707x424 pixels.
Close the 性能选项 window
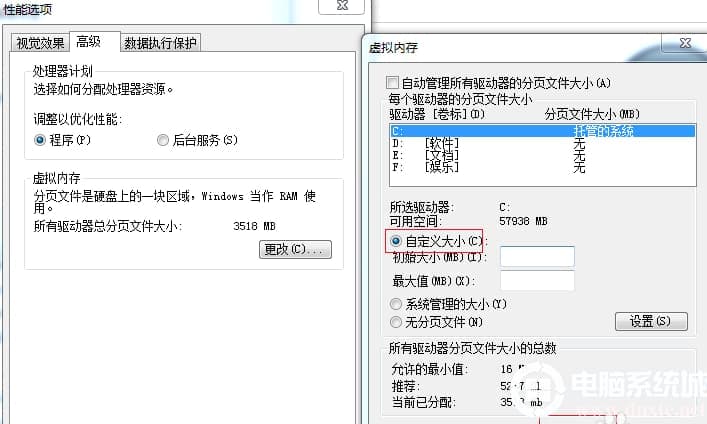(x=342, y=5)
